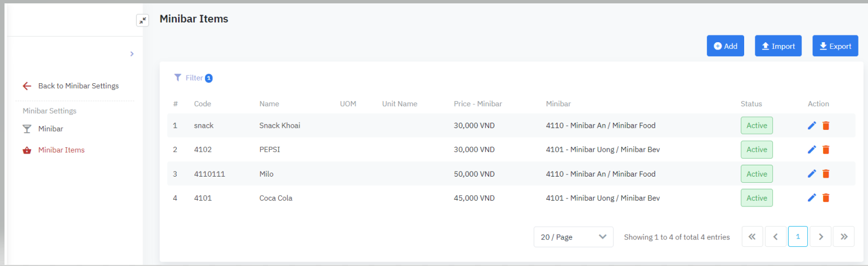The width and height of the screenshot is (868, 266).
Task: Go to the next page arrow
Action: tap(821, 237)
